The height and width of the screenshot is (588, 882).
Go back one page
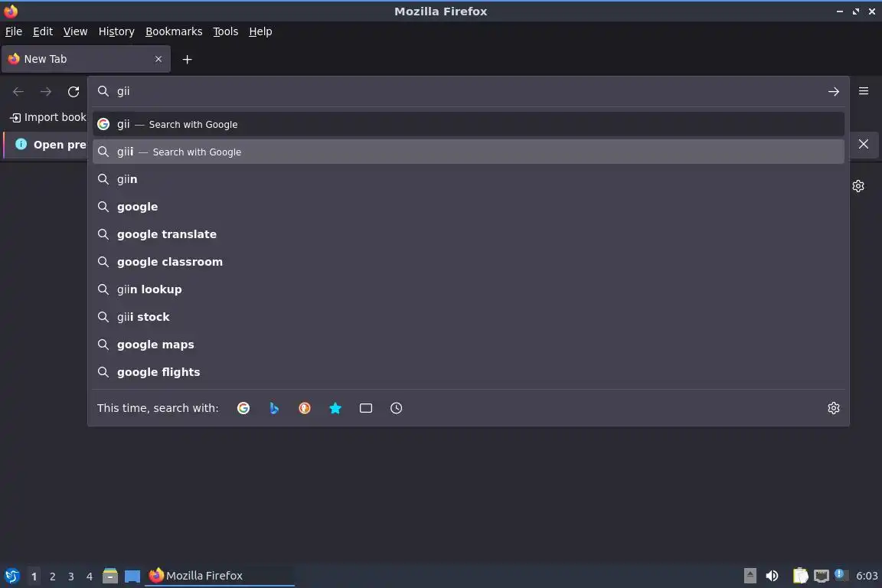[18, 92]
